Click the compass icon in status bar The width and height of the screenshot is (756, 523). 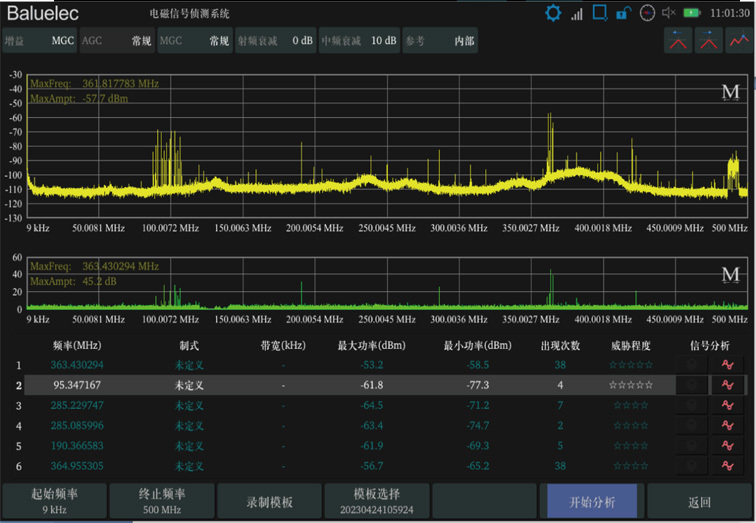coord(647,13)
